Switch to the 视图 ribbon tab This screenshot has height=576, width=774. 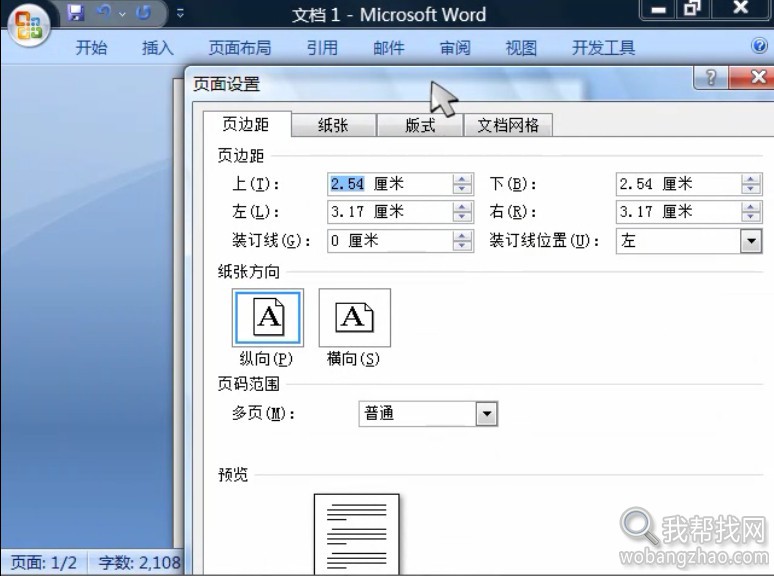click(x=521, y=48)
